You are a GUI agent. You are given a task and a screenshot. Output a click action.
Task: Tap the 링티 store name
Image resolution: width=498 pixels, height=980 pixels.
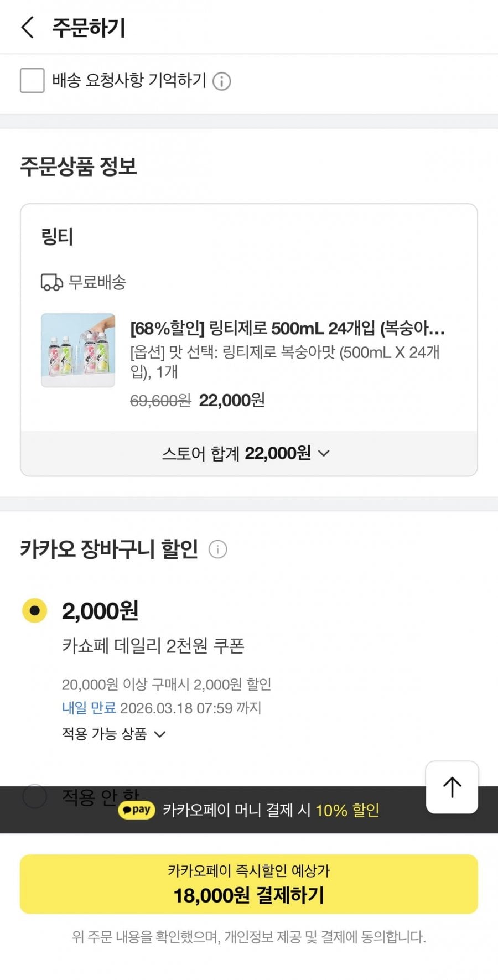coord(57,237)
